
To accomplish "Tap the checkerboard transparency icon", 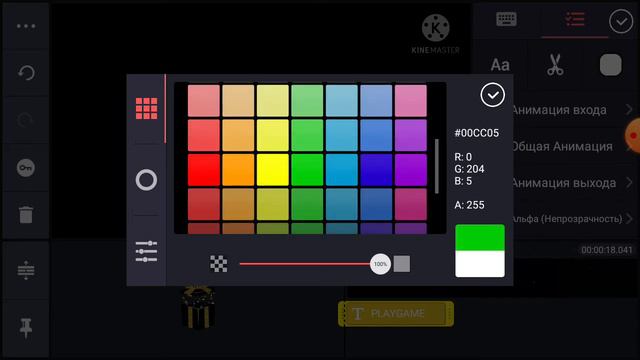I will click(218, 264).
